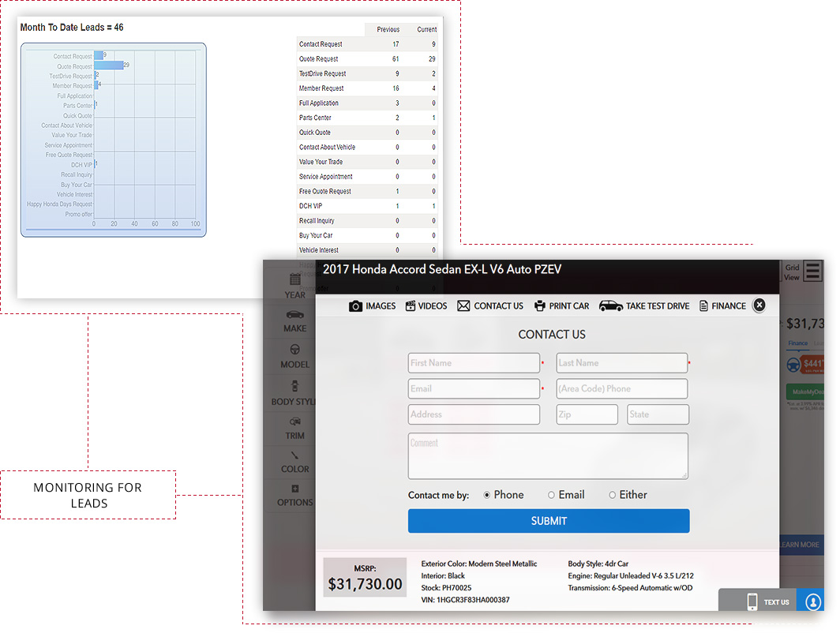Viewport: 840px width, 633px height.
Task: Click the Grid View menu icon
Action: point(812,272)
